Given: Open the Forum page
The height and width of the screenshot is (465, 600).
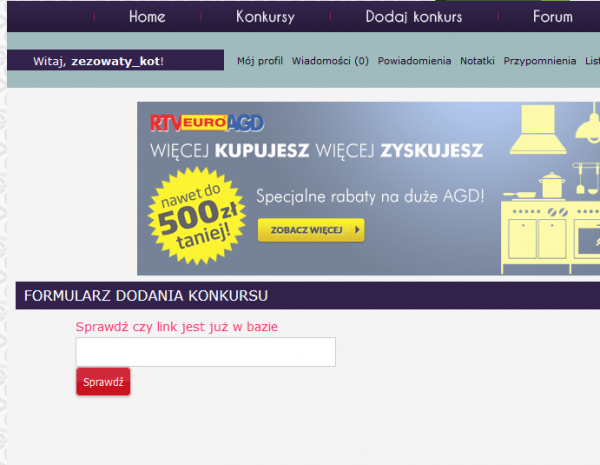Looking at the screenshot, I should tap(552, 17).
